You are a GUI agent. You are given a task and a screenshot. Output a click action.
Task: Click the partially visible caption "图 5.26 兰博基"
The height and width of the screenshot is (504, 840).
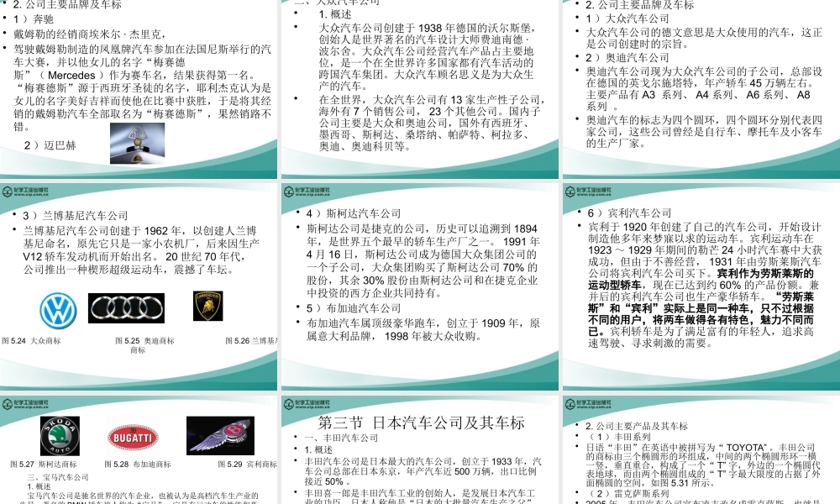(251, 341)
